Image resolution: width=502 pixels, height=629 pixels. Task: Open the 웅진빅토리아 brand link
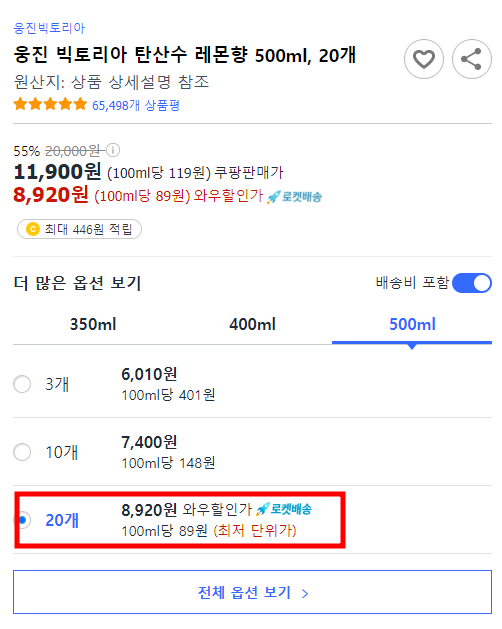point(49,28)
